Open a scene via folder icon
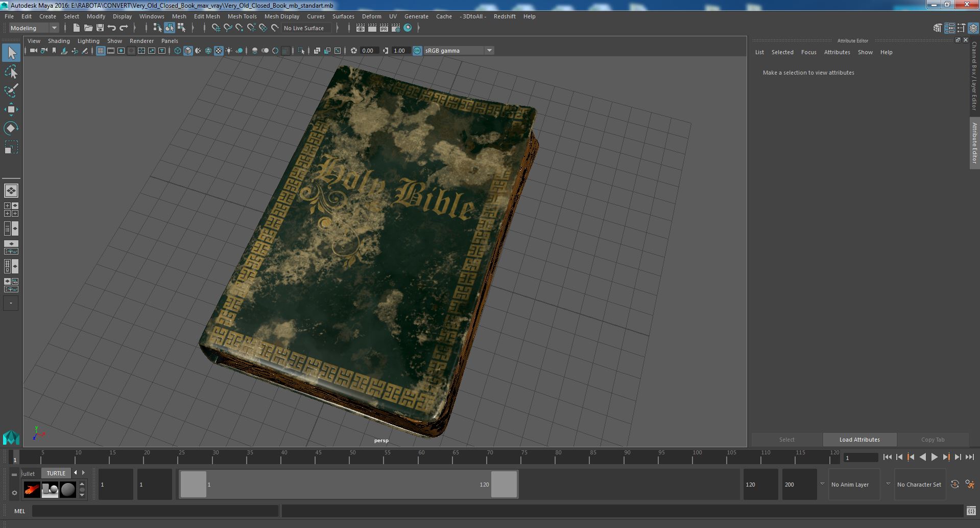Screen dimensions: 980x528 (x=88, y=28)
